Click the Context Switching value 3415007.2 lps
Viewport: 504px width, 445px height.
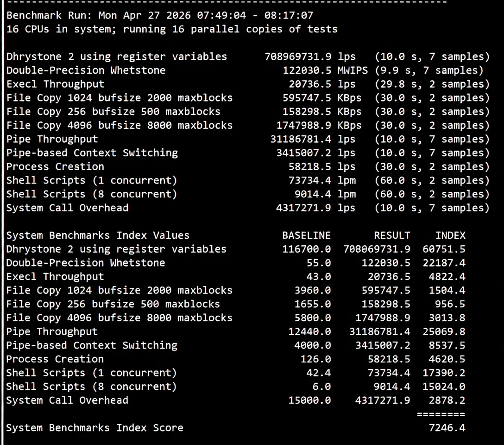pyautogui.click(x=316, y=153)
